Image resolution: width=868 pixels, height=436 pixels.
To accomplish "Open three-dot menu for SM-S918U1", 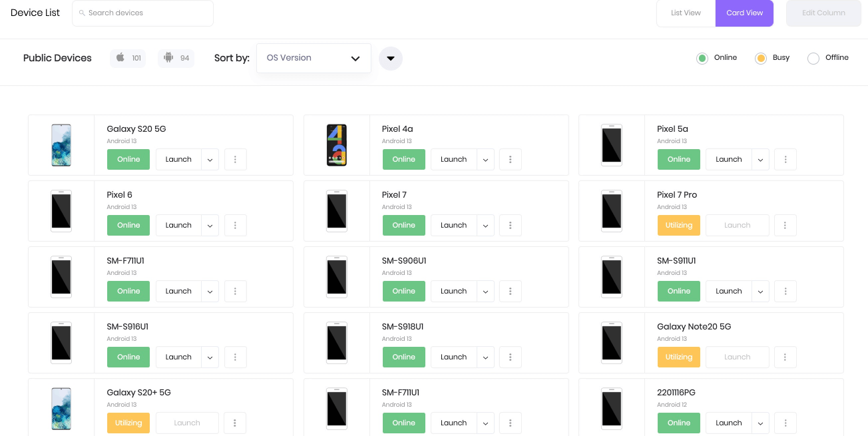I will point(511,357).
